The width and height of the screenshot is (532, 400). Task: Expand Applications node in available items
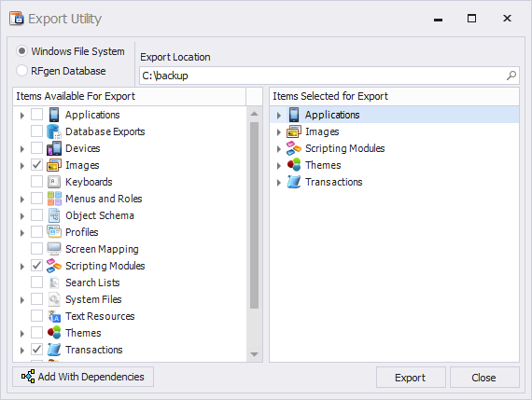click(22, 116)
